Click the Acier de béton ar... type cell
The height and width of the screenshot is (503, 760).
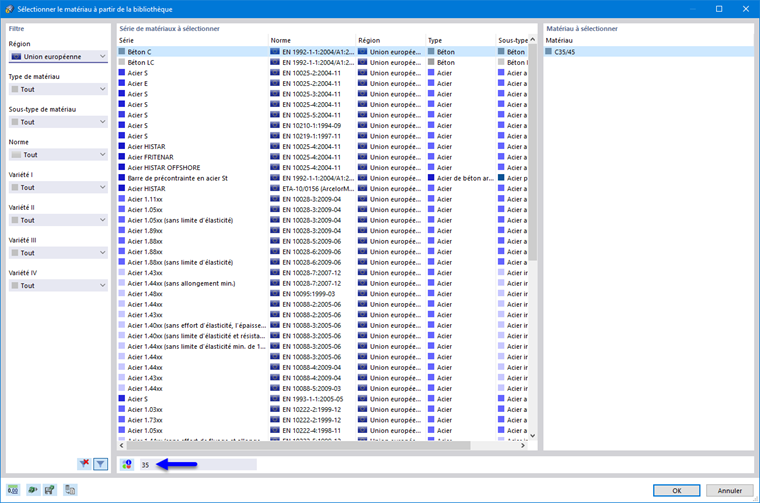click(x=460, y=178)
